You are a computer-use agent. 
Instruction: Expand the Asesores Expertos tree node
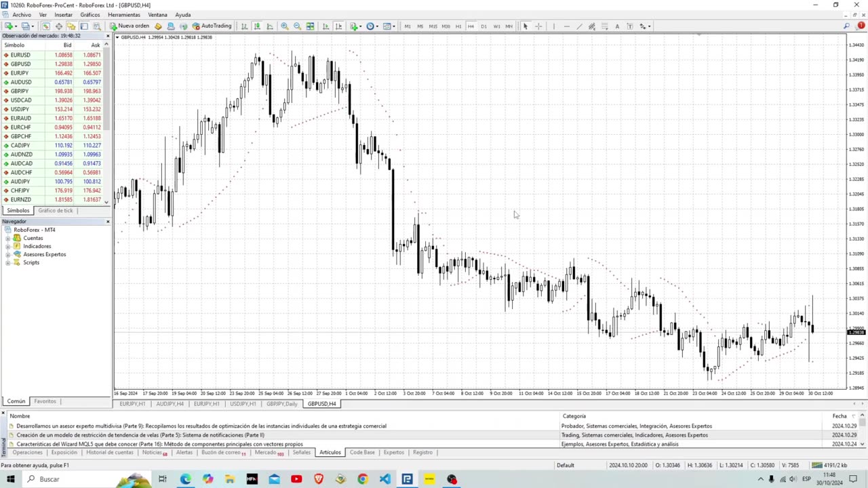click(x=8, y=254)
